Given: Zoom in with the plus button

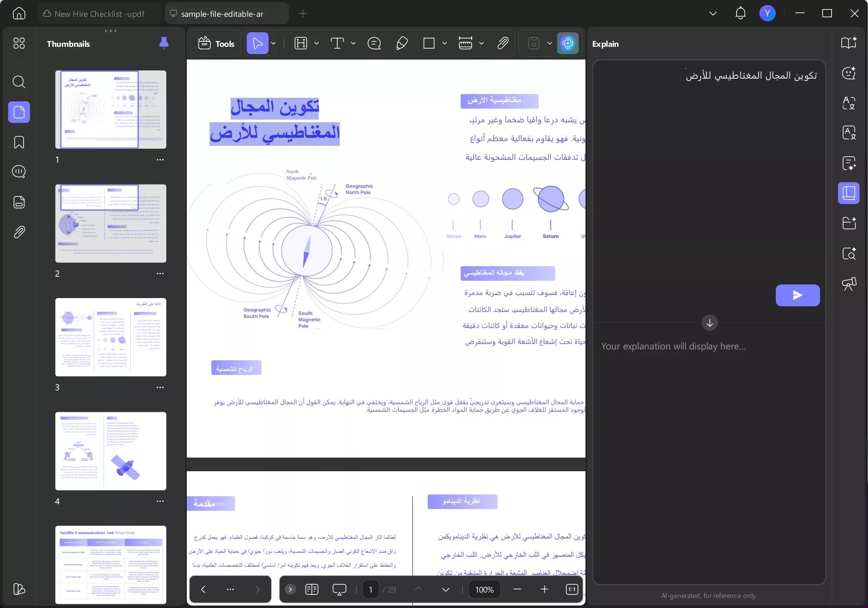Looking at the screenshot, I should [544, 589].
